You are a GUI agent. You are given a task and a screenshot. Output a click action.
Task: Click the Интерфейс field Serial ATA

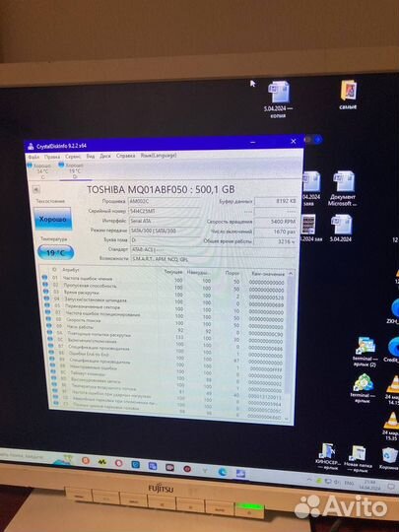(x=165, y=221)
